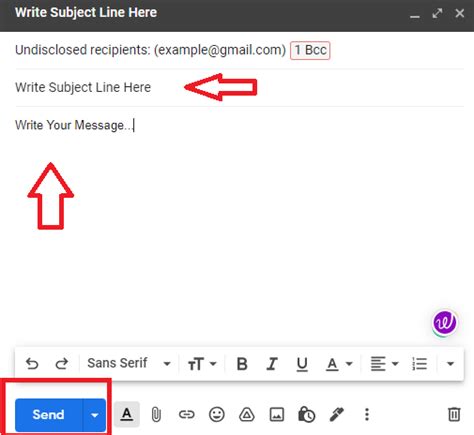Click the message body text area
The height and width of the screenshot is (435, 474).
tap(239, 227)
